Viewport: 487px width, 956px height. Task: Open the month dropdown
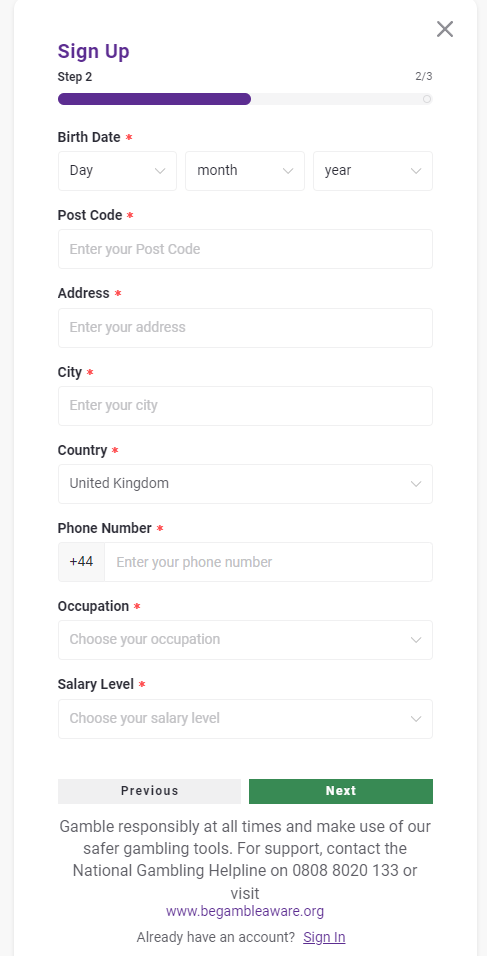coord(245,171)
